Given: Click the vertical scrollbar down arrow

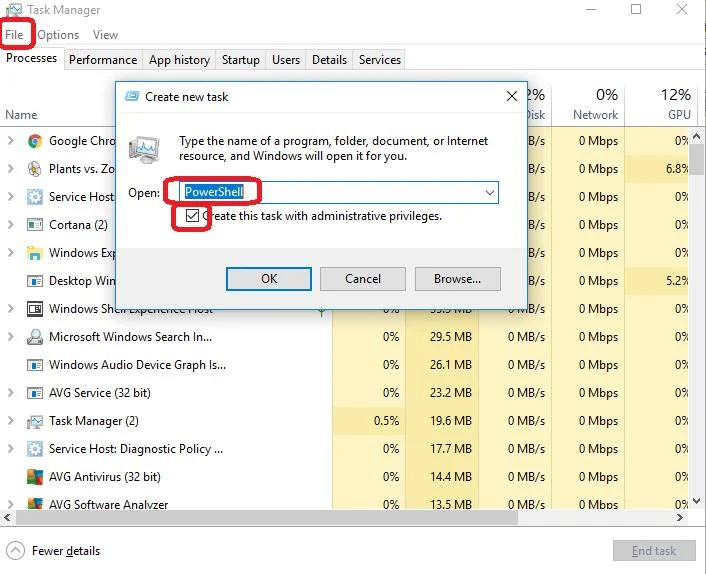Looking at the screenshot, I should tap(697, 501).
